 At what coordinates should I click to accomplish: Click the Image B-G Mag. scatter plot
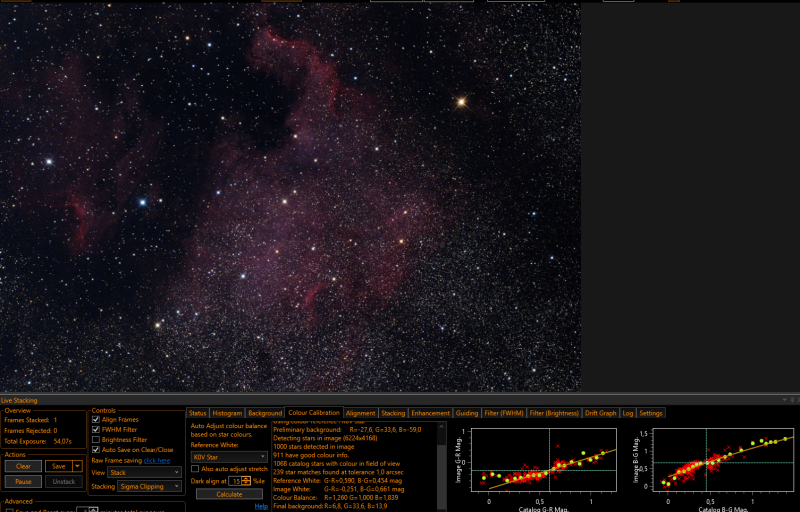pos(723,459)
